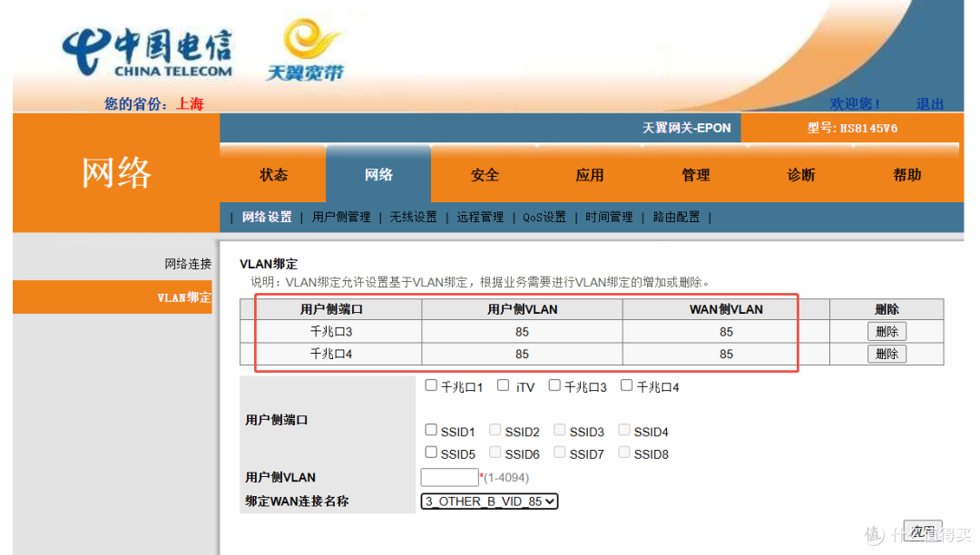Check the SSID8 checkbox
The height and width of the screenshot is (555, 980).
coord(623,452)
